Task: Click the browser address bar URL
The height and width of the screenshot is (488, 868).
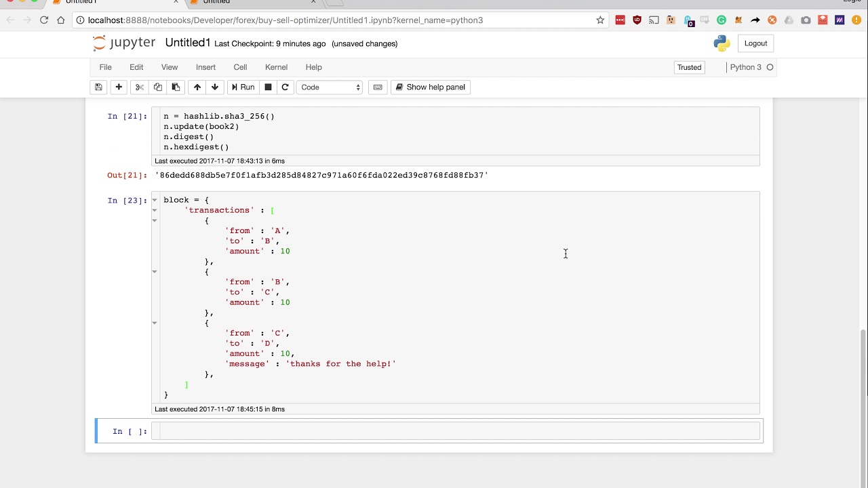Action: [285, 20]
